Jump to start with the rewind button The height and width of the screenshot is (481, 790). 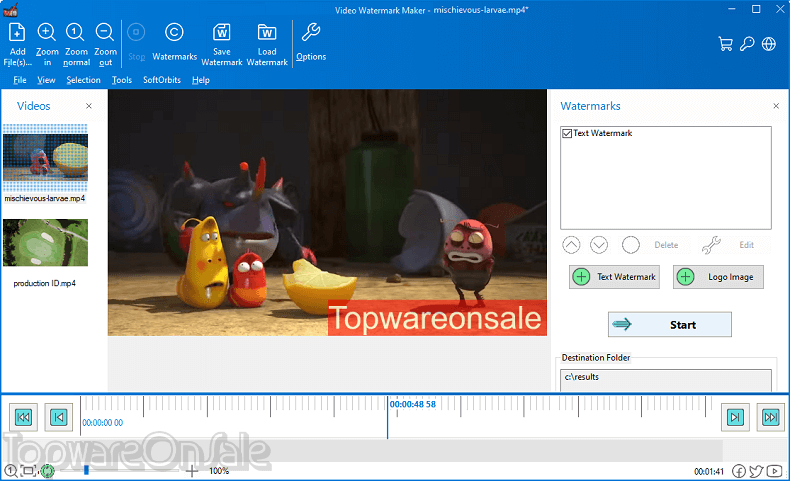[23, 417]
